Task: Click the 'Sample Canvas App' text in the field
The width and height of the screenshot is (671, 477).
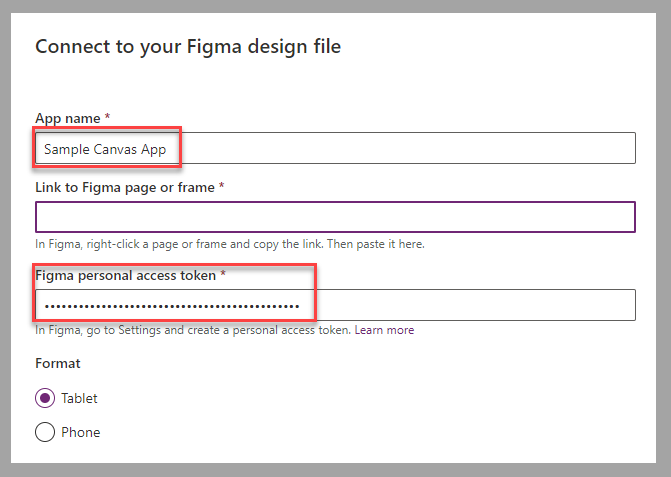Action: pos(105,149)
